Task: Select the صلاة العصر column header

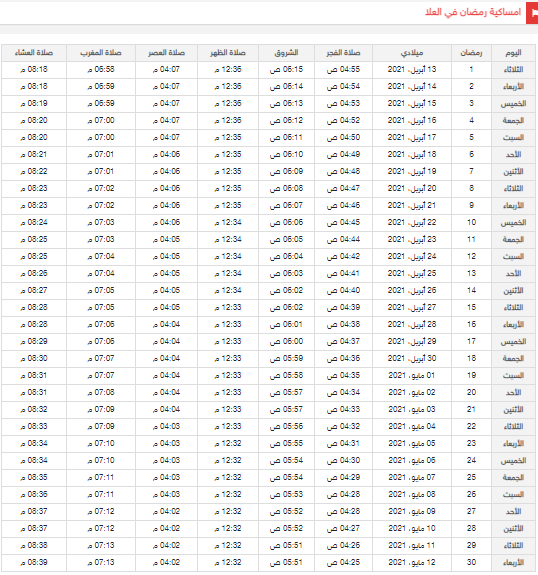Action: tap(166, 53)
